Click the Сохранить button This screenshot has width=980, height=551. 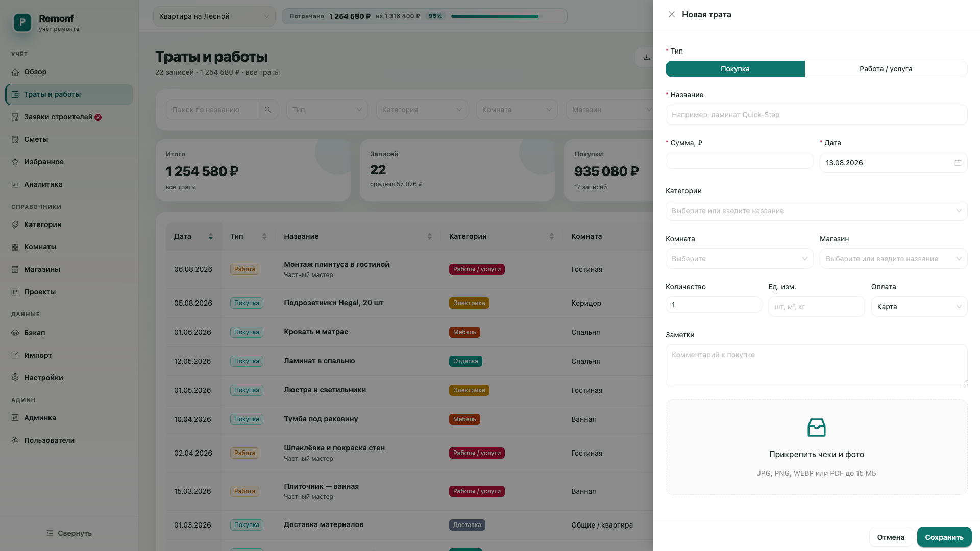944,537
